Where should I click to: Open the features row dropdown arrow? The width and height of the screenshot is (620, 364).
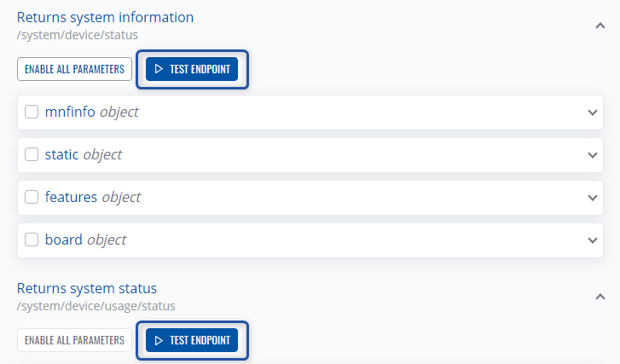[593, 198]
